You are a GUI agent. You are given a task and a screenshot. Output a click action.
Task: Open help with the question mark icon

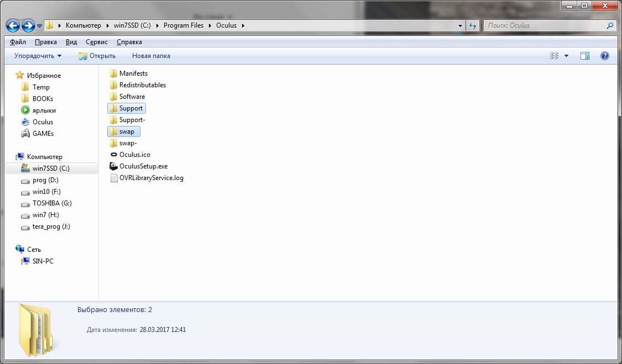(604, 56)
